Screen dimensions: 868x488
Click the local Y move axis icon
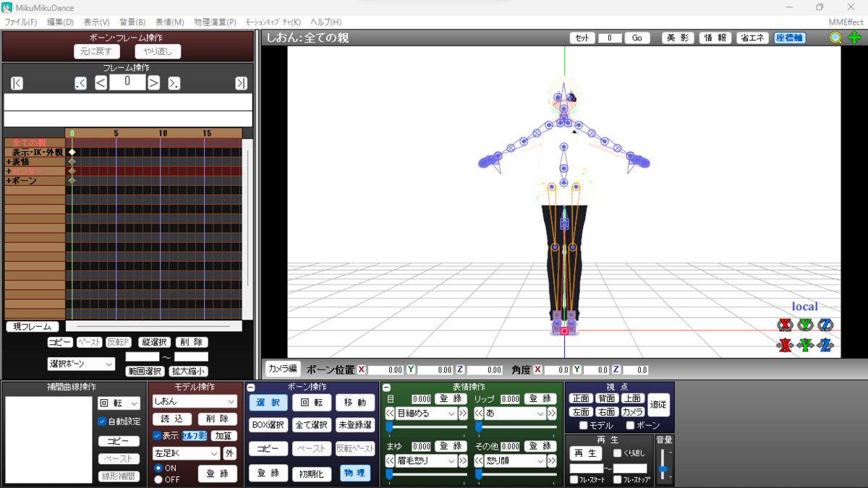point(805,345)
